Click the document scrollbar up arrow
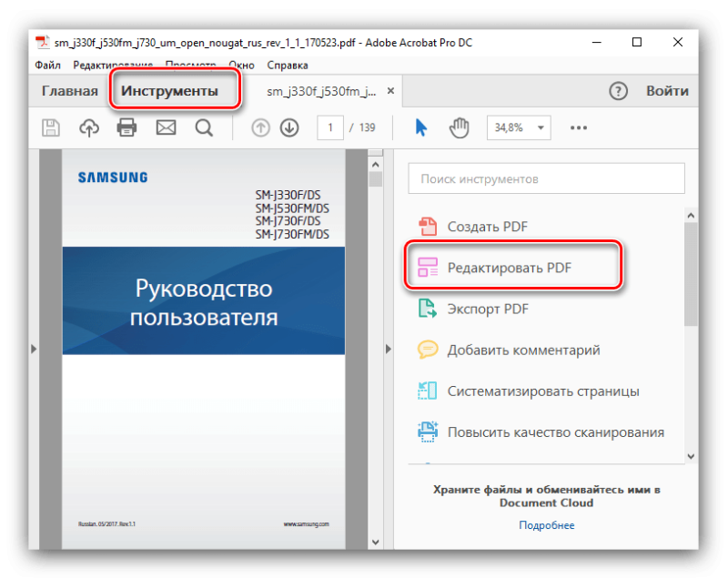This screenshot has width=728, height=579. pyautogui.click(x=376, y=165)
